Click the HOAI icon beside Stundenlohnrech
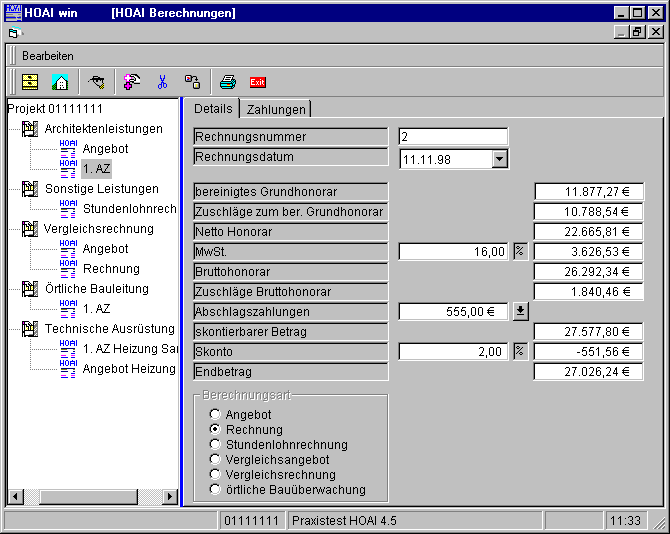Image resolution: width=670 pixels, height=534 pixels. click(x=68, y=209)
